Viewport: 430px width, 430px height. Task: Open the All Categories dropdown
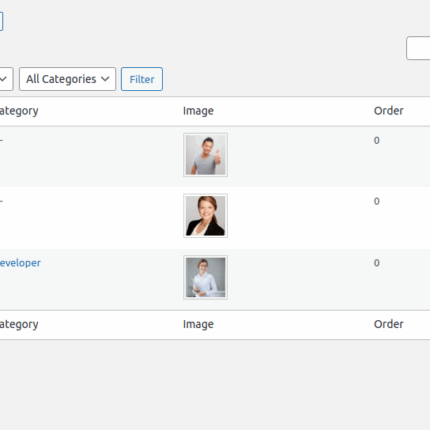pyautogui.click(x=67, y=79)
